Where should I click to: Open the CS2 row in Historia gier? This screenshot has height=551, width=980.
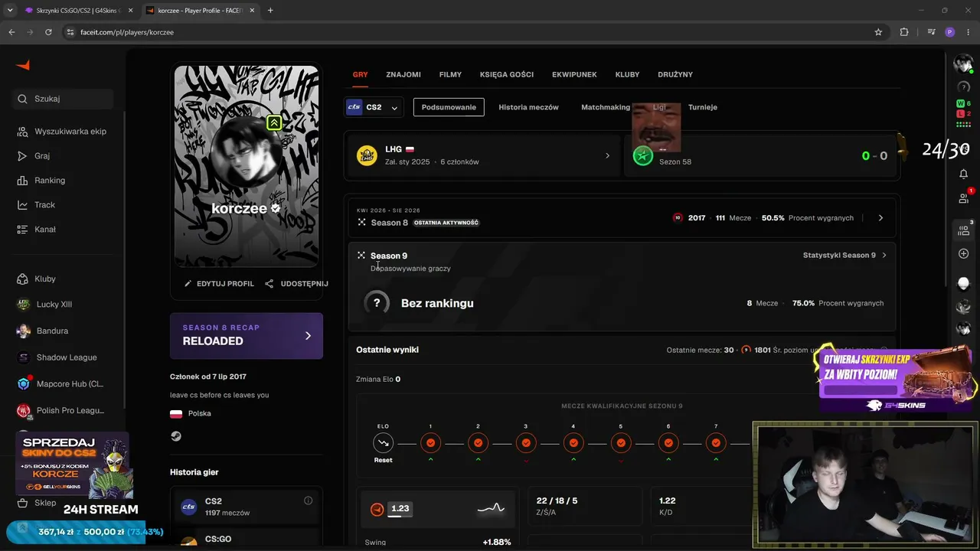[247, 507]
